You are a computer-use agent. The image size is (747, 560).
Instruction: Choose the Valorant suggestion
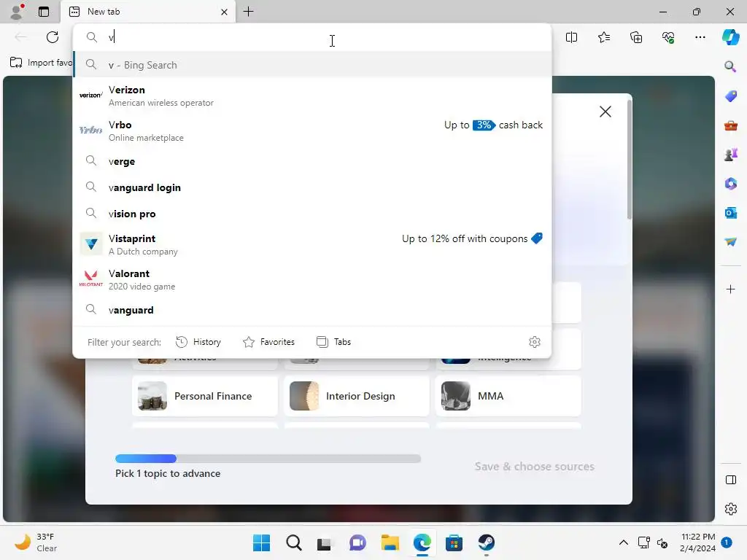click(x=312, y=279)
